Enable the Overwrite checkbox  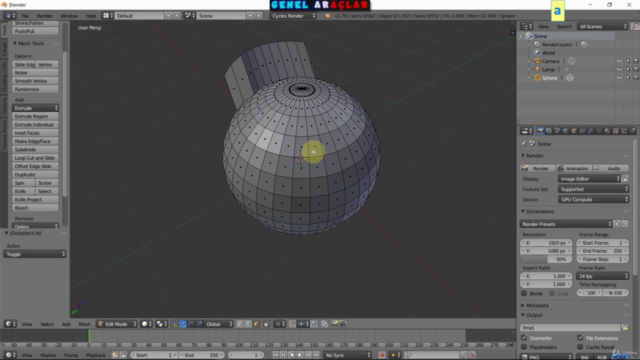tap(524, 338)
